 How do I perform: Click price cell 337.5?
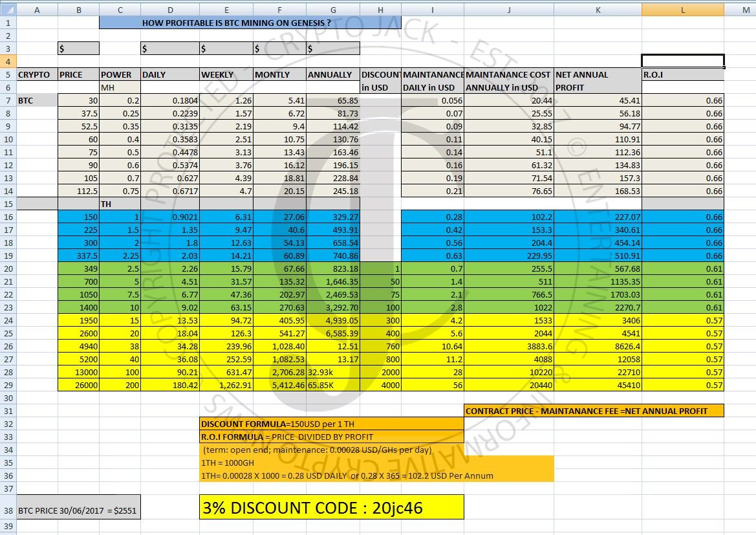pos(79,256)
